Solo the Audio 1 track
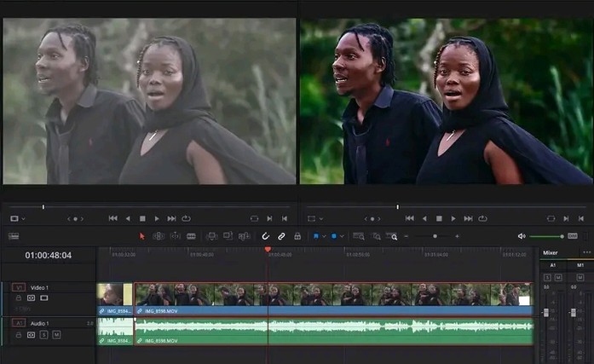The image size is (594, 364). [44, 335]
